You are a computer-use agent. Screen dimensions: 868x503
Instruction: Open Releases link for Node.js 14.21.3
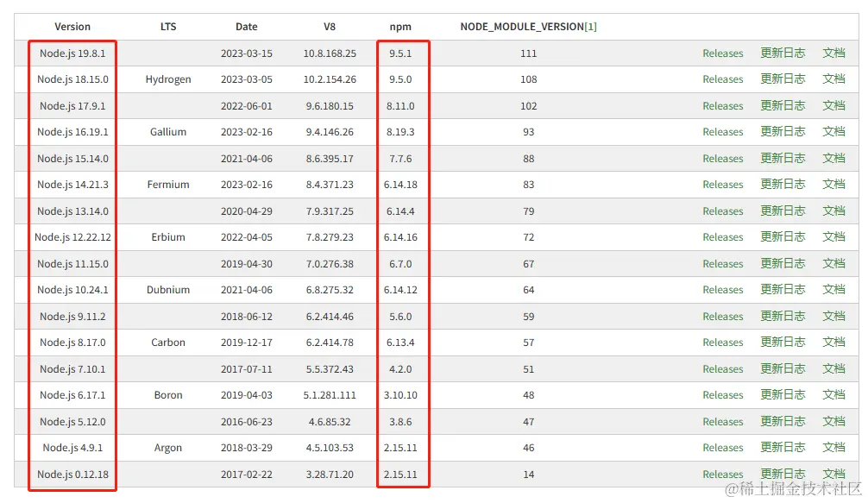722,185
